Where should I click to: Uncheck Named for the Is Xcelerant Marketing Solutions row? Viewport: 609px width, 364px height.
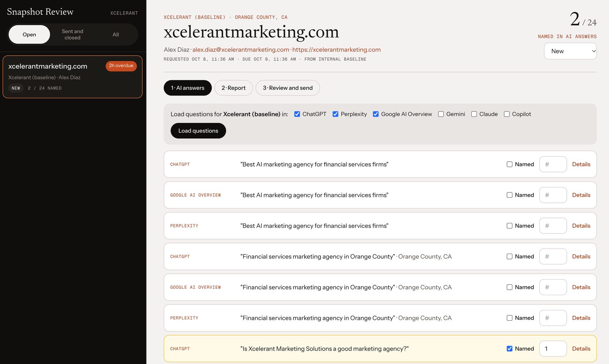(509, 349)
